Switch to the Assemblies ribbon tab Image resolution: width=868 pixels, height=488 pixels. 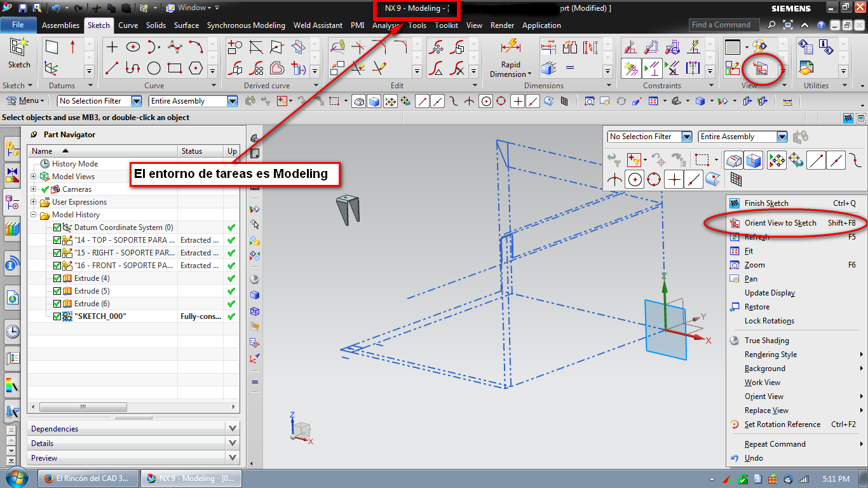coord(60,25)
